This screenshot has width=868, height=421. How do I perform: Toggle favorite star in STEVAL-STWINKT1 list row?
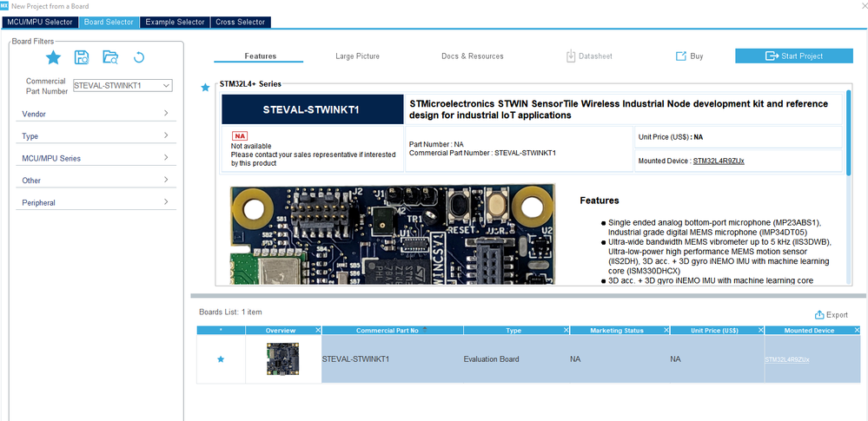tap(221, 359)
